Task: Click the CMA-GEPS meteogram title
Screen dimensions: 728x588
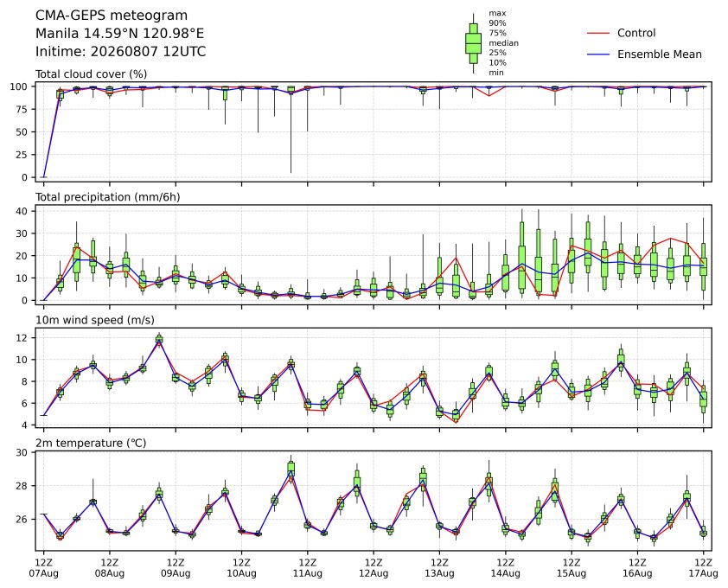Action: point(112,16)
